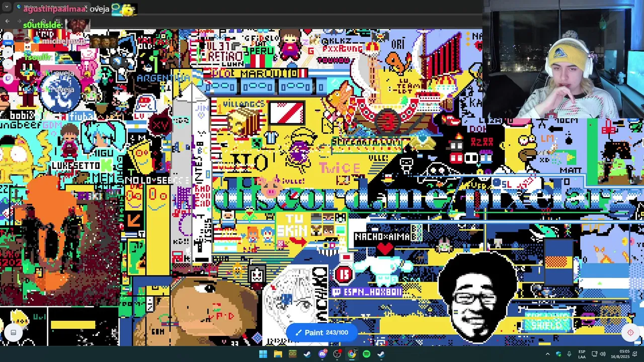Go back with the browser back arrow
644x362 pixels.
coord(8,21)
